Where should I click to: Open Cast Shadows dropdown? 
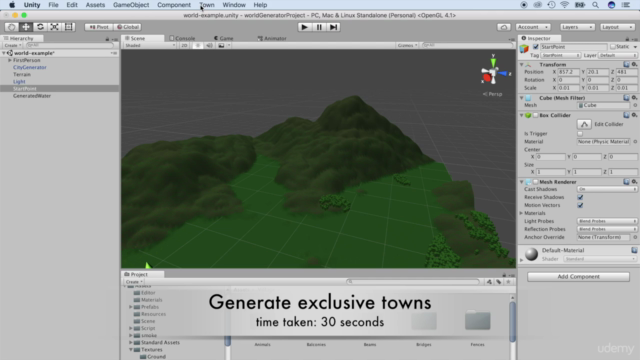pyautogui.click(x=607, y=189)
